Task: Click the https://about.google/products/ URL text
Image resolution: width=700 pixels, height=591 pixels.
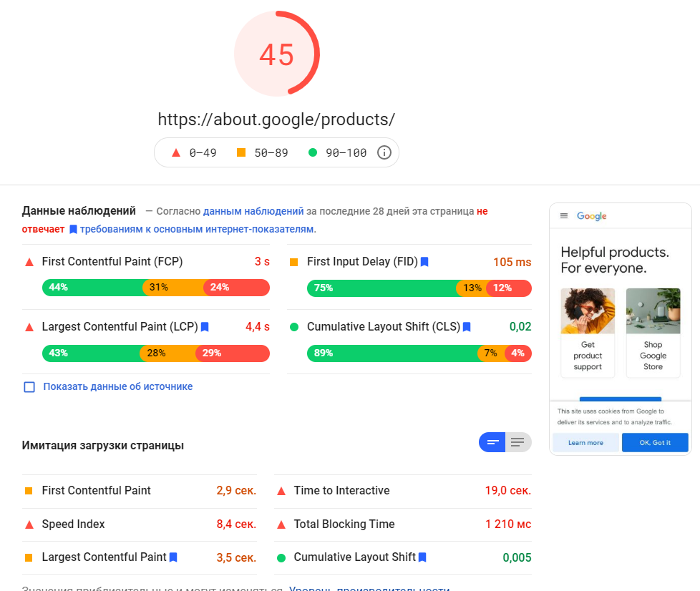Action: 276,119
